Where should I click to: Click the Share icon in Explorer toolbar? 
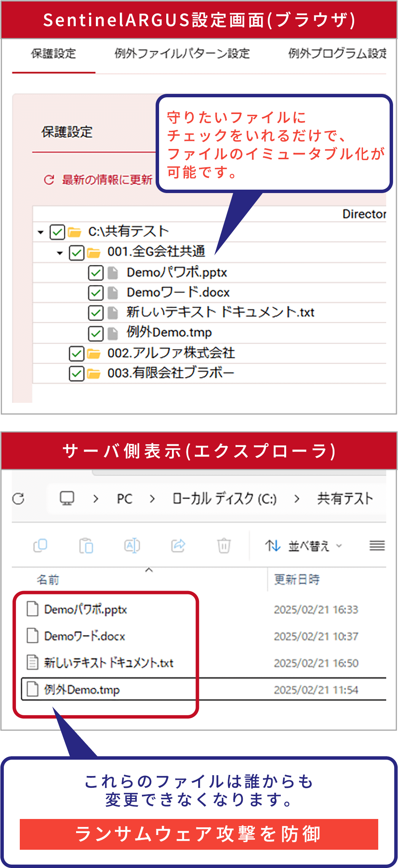coord(178,546)
